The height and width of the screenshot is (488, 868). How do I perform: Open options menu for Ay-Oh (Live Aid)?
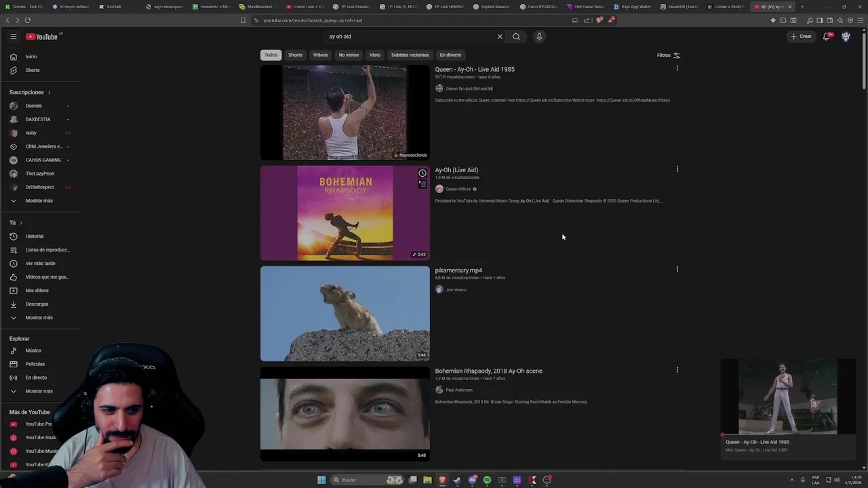tap(677, 169)
